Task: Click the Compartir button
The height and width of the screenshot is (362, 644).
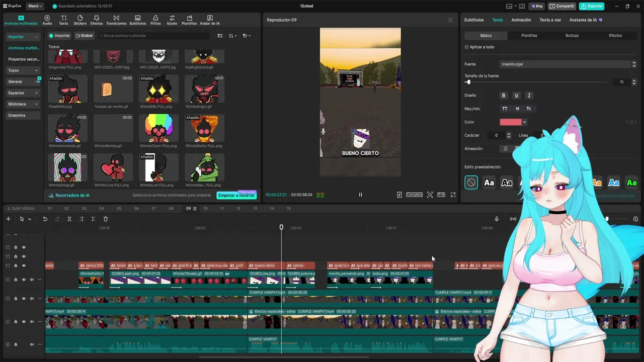Action: pyautogui.click(x=562, y=6)
